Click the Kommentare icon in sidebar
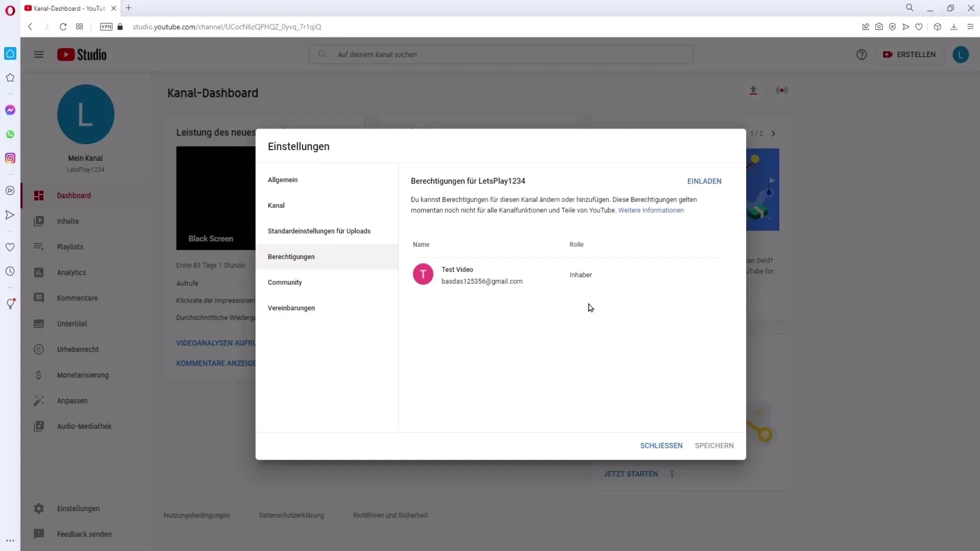Image resolution: width=980 pixels, height=551 pixels. (38, 298)
